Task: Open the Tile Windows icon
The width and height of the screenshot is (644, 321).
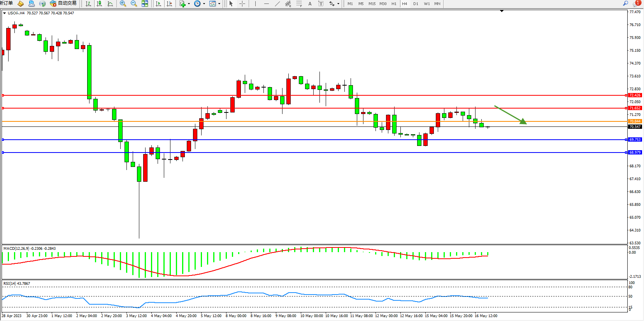Action: click(145, 4)
